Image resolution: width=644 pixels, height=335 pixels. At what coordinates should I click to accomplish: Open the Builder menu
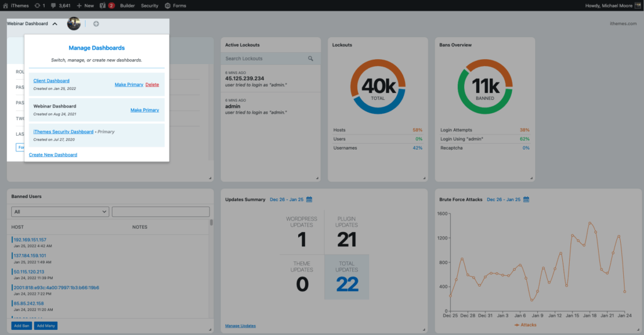[x=127, y=5]
